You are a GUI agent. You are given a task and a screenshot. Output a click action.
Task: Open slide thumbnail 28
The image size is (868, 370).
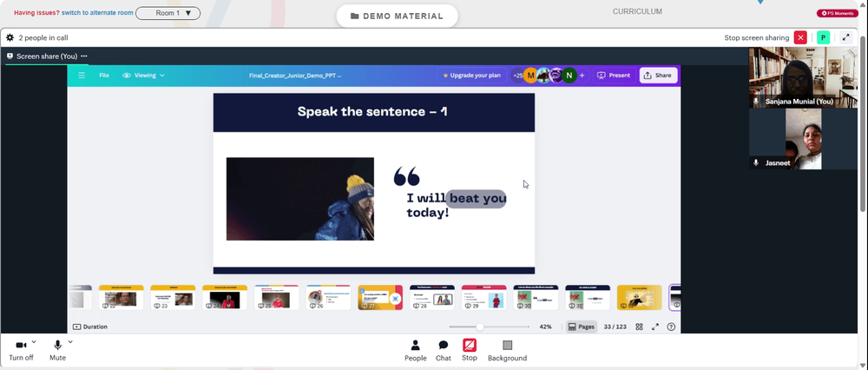click(431, 298)
